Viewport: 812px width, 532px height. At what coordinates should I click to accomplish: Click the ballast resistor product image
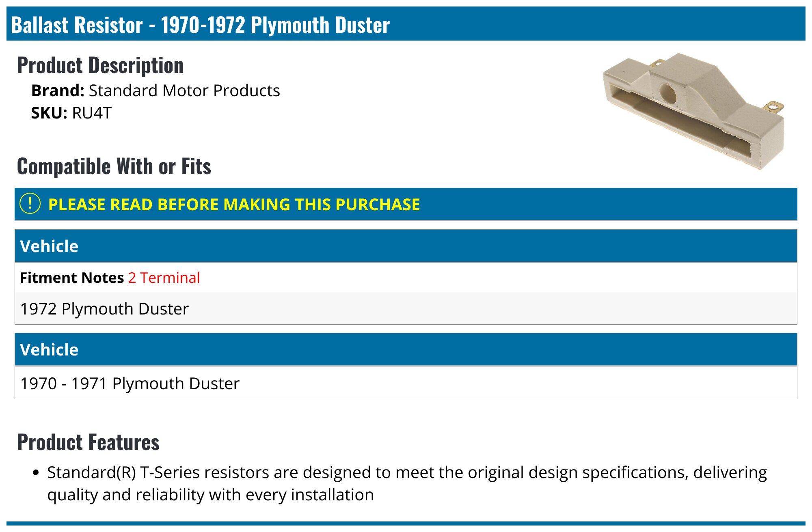[x=693, y=111]
